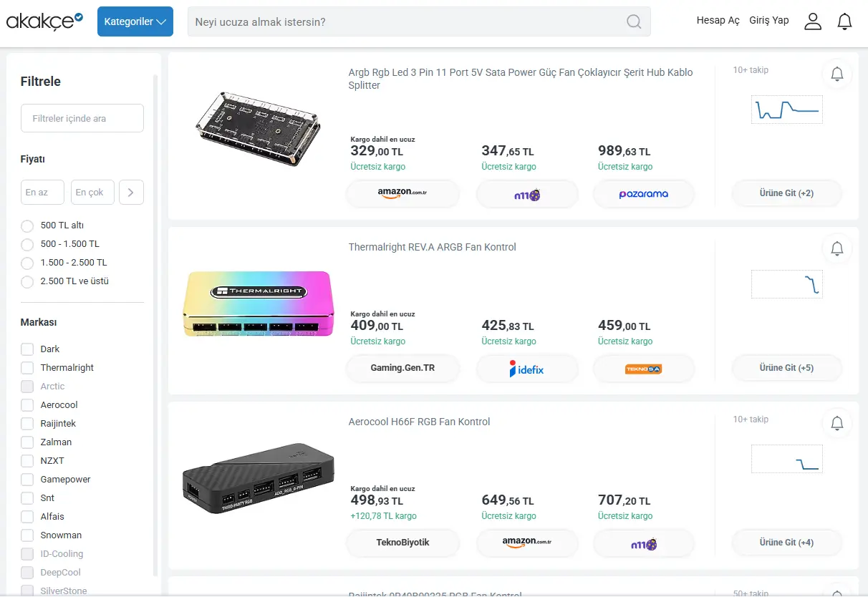Open amazon.com.tr offer for Argb Led hub
The image size is (868, 597).
[402, 193]
